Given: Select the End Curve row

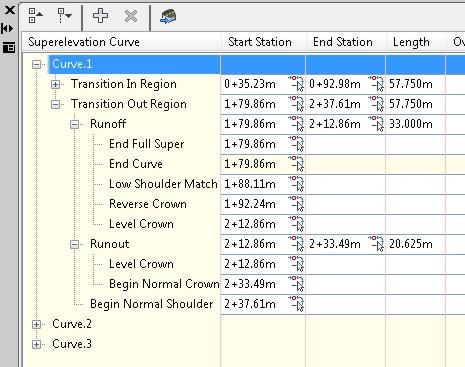Looking at the screenshot, I should [x=136, y=164].
